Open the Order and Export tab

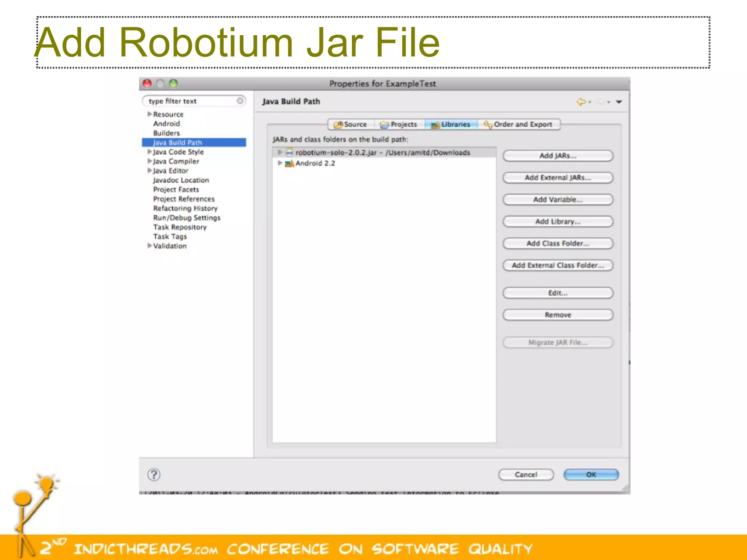click(519, 124)
